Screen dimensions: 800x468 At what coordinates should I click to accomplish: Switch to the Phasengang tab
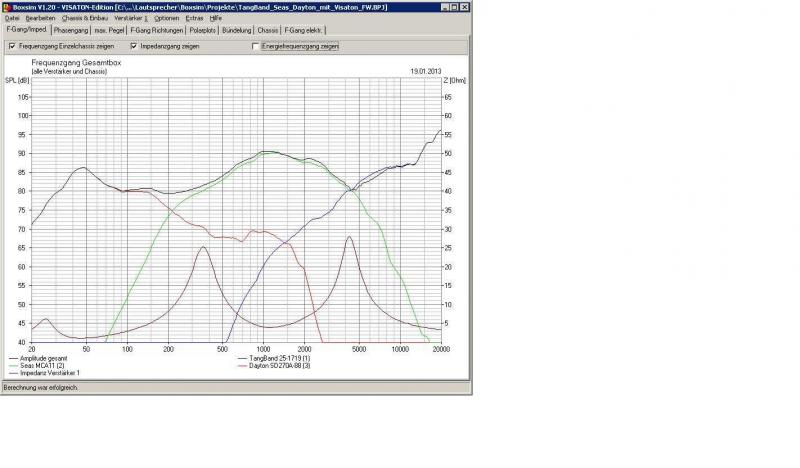71,31
